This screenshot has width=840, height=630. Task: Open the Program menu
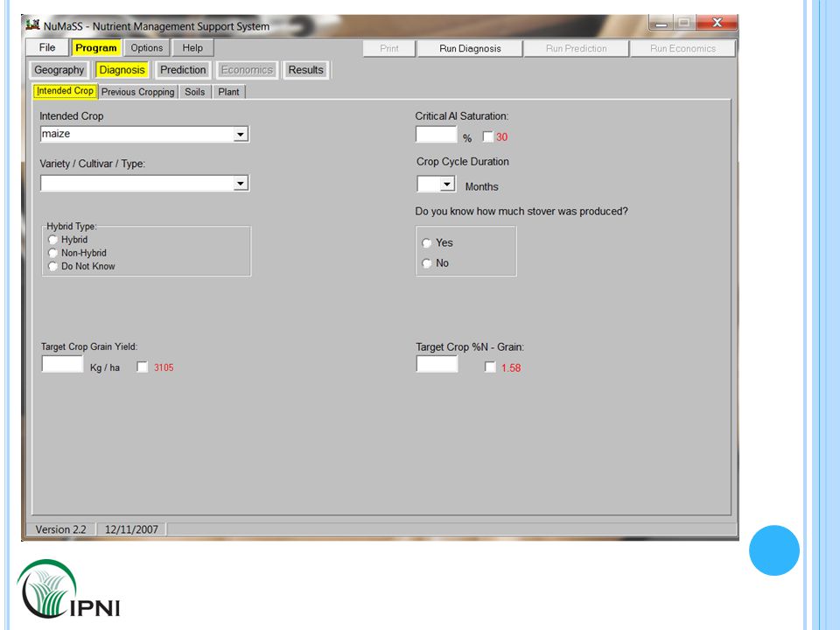[96, 47]
